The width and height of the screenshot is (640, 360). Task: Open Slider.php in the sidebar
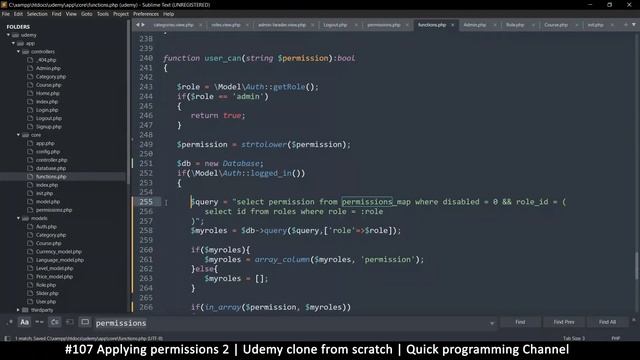click(x=47, y=293)
